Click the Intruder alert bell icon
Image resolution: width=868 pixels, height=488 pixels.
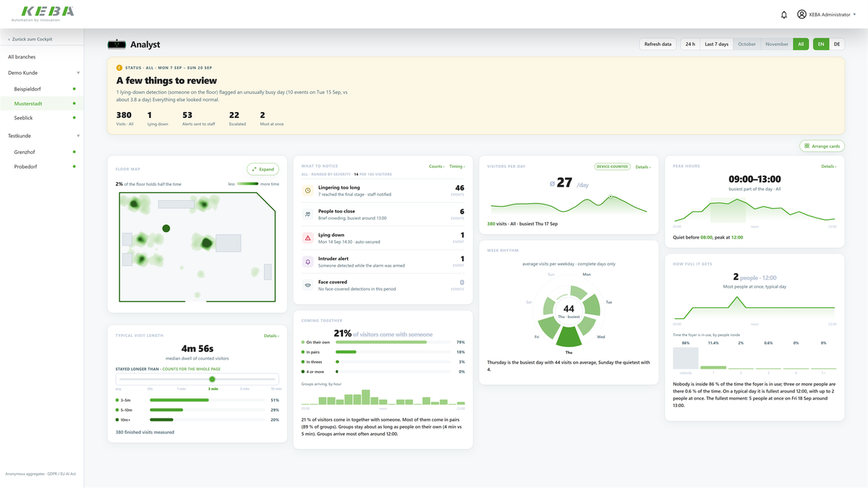tap(307, 262)
